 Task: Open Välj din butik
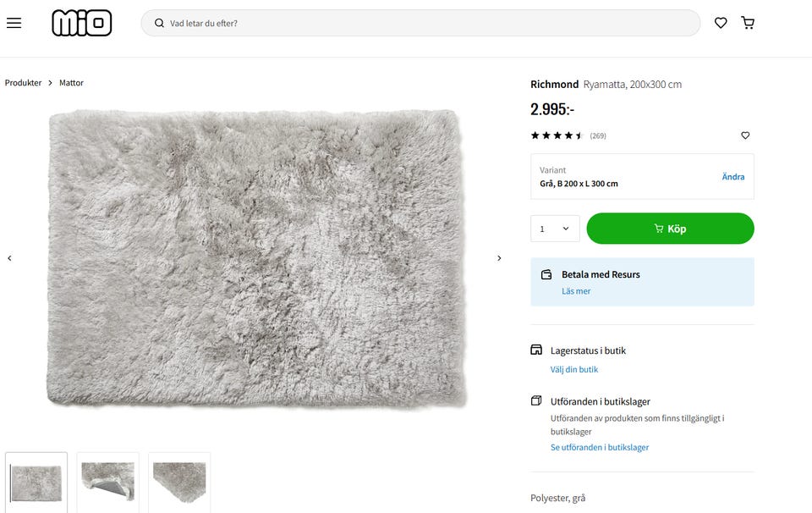[574, 369]
